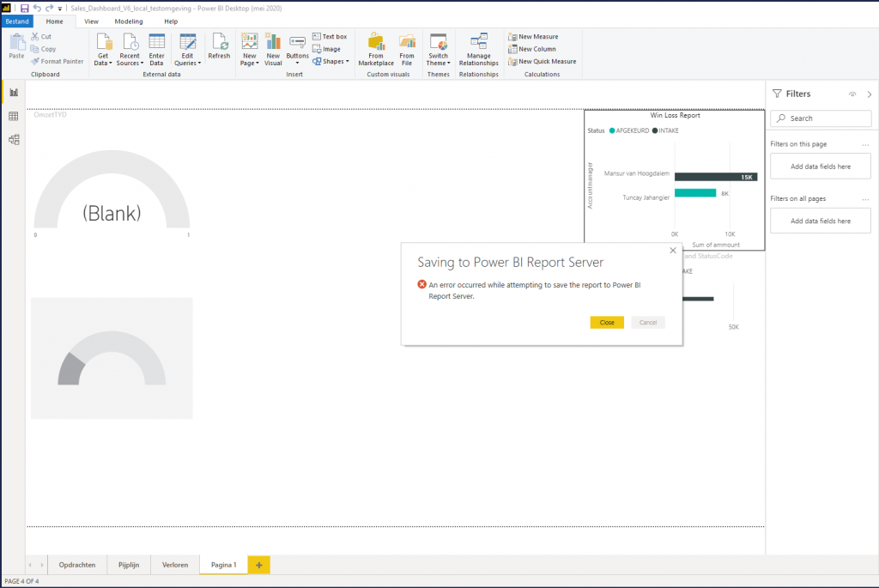879x588 pixels.
Task: Import custom visual From File
Action: point(407,49)
